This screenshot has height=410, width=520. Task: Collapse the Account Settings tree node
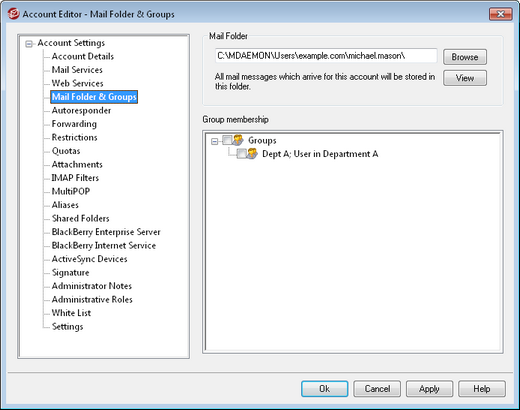tap(29, 44)
